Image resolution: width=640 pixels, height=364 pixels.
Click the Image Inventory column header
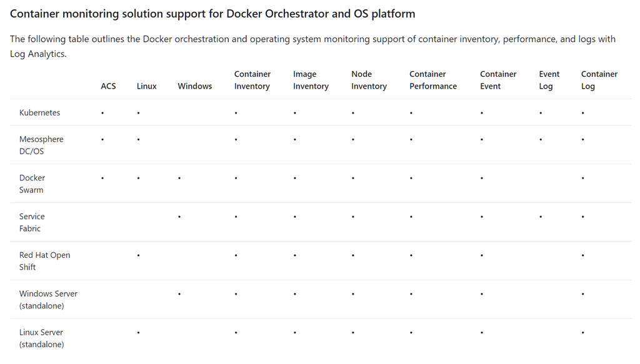pyautogui.click(x=311, y=80)
